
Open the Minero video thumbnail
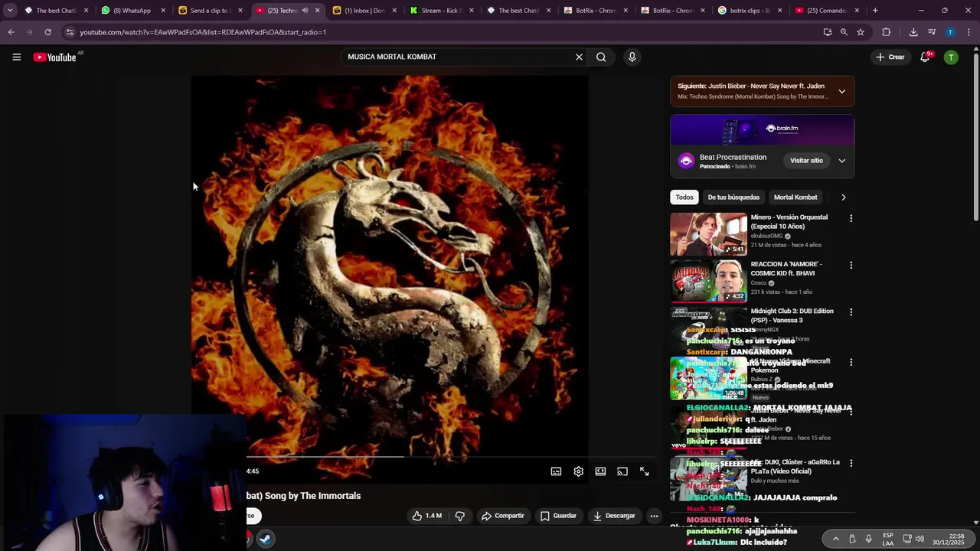(708, 234)
